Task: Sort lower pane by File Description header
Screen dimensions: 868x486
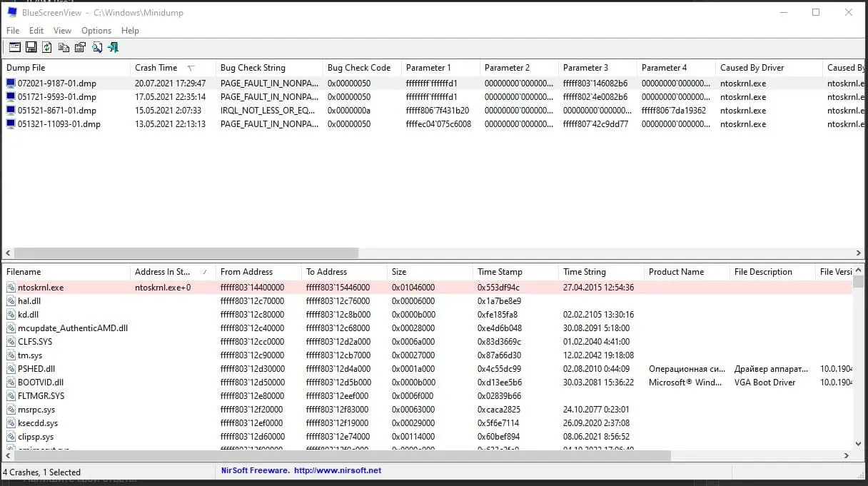Action: point(773,272)
